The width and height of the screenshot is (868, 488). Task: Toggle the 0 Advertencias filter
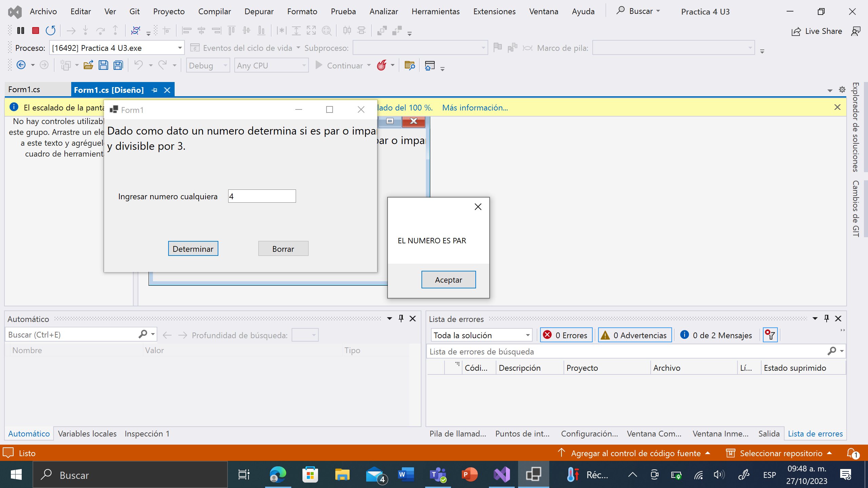[634, 335]
